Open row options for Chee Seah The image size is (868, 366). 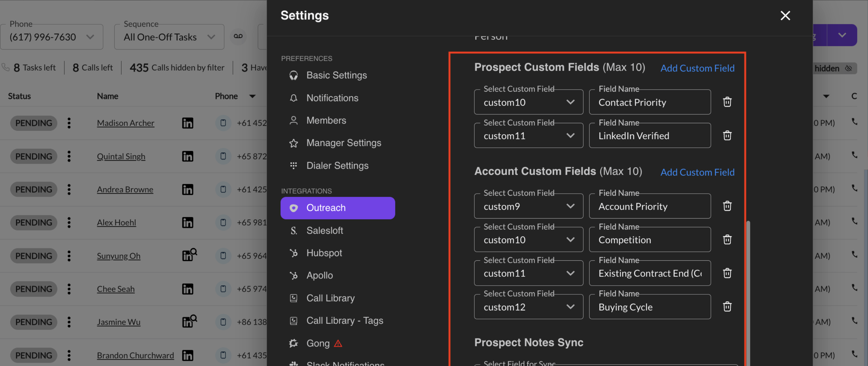coord(69,289)
